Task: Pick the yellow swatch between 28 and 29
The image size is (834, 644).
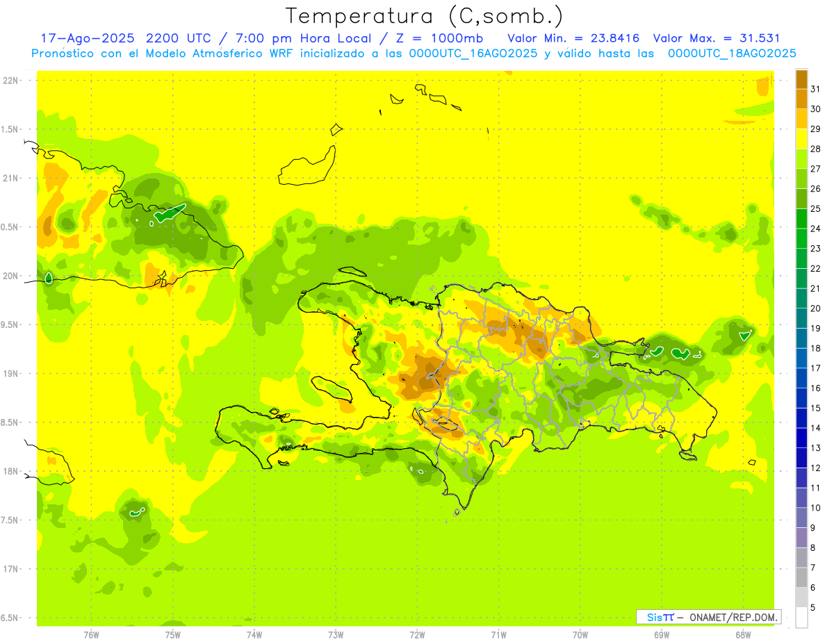Action: pos(801,139)
